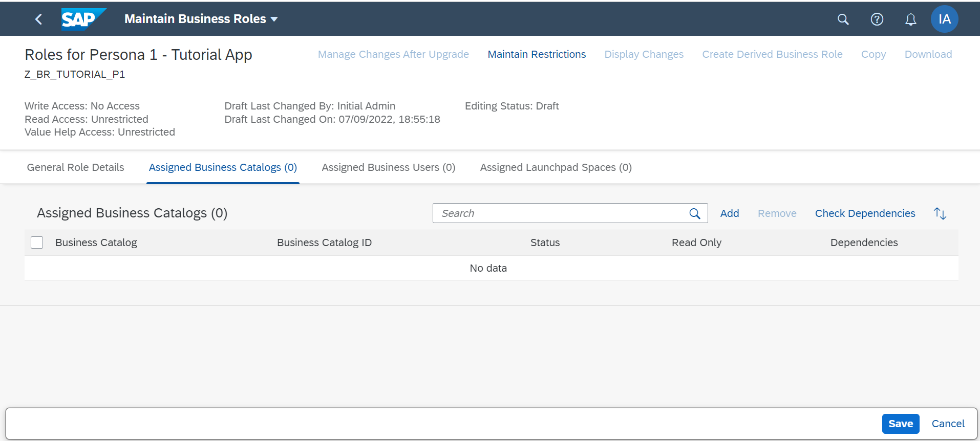Open the Assigned Business Users (0) tab
Viewport: 980px width, 441px height.
coord(388,167)
